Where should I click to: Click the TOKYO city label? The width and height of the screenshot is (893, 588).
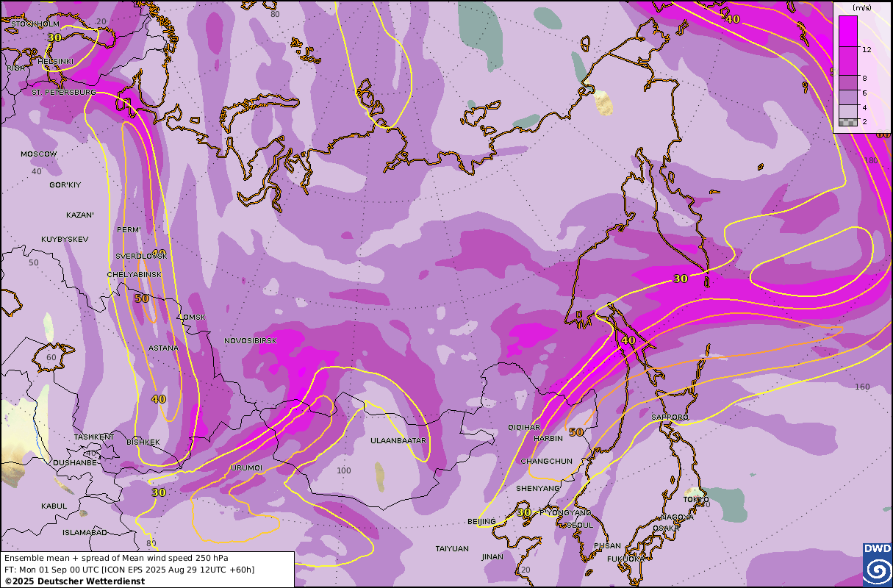pos(695,500)
